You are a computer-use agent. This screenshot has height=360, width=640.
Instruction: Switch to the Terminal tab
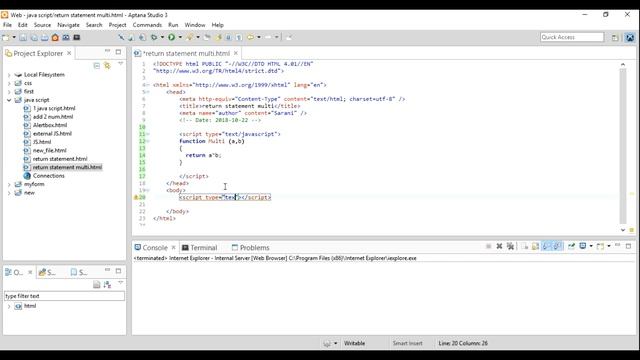[200, 248]
